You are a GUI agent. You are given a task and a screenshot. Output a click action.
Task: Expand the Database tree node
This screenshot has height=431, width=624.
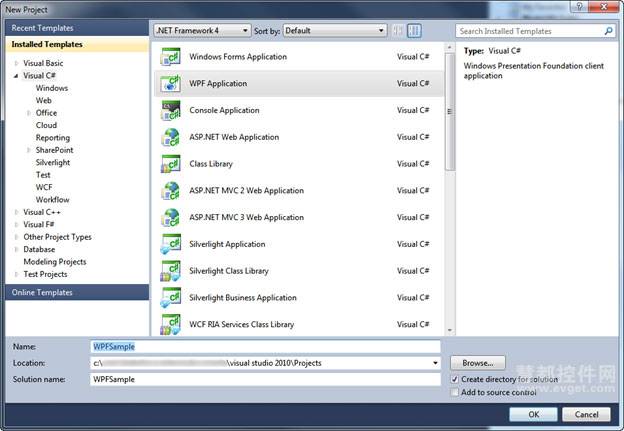click(16, 250)
